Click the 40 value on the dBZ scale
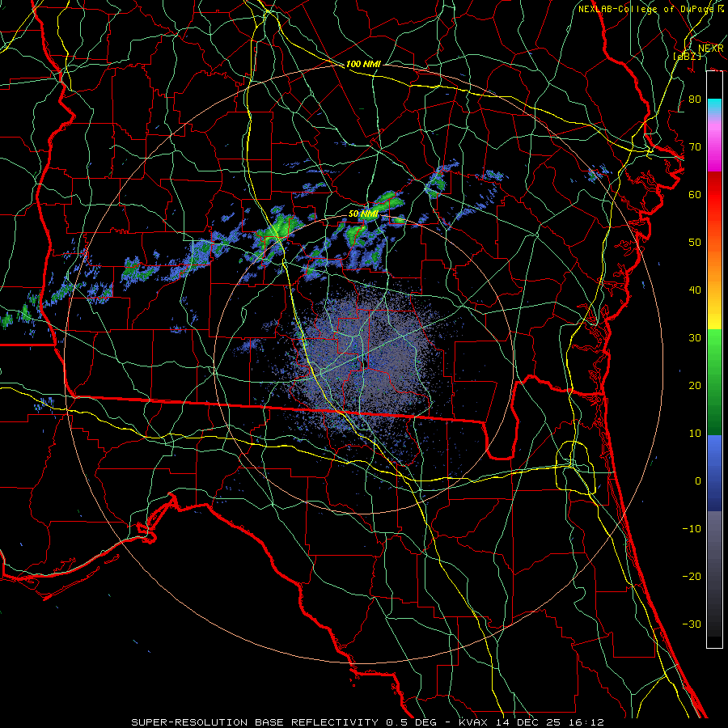This screenshot has height=728, width=728. pos(695,290)
